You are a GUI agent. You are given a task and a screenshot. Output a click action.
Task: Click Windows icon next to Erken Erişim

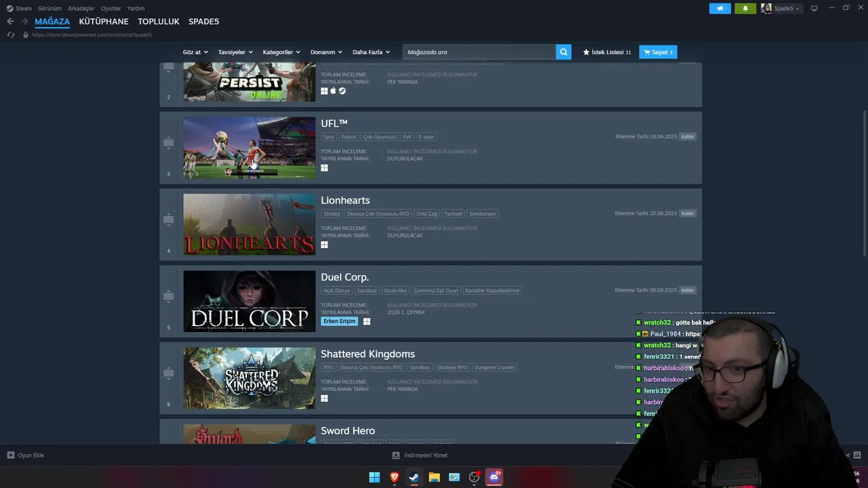pyautogui.click(x=367, y=321)
